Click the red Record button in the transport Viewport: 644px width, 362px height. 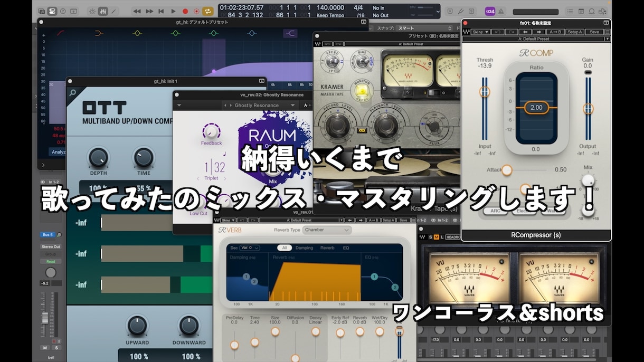(x=185, y=11)
